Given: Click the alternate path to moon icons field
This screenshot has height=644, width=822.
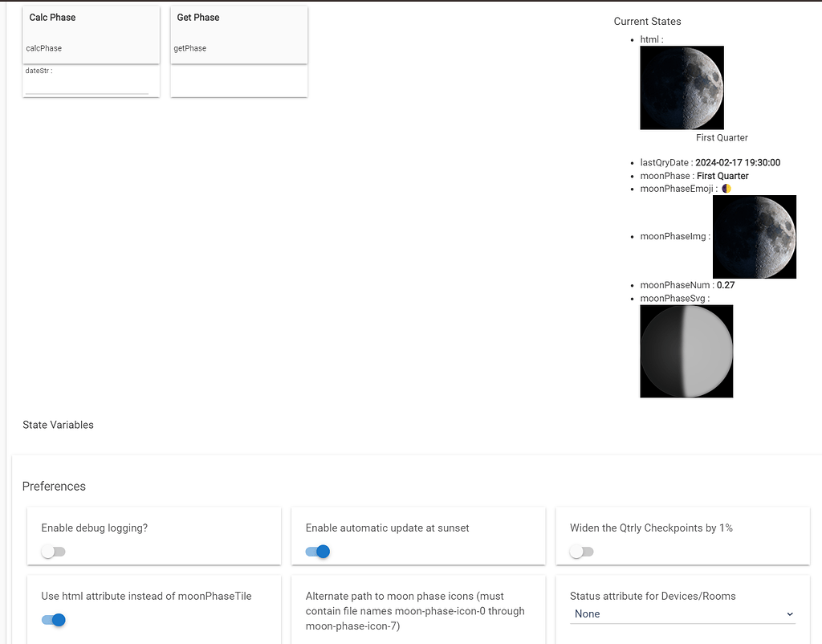Looking at the screenshot, I should (417, 611).
